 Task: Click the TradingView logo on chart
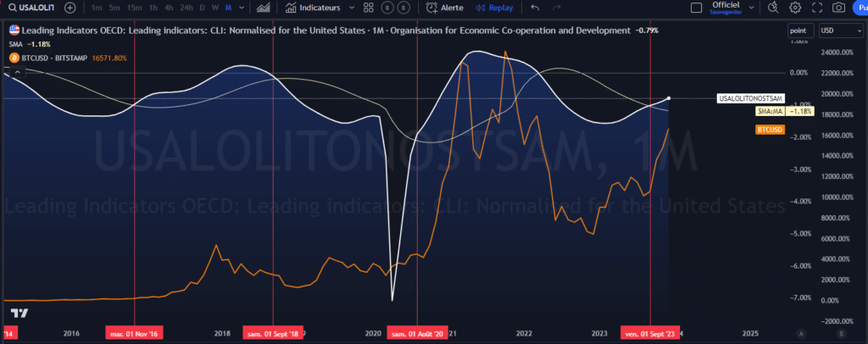pos(20,313)
